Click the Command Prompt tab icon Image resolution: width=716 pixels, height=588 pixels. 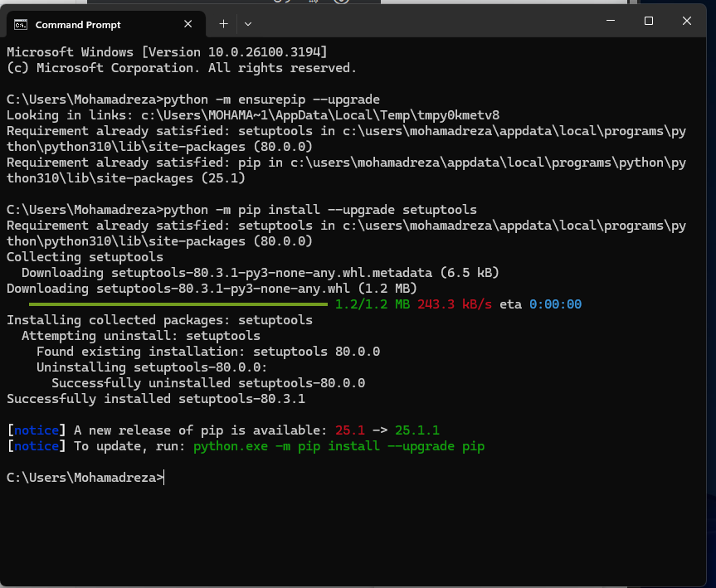coord(22,25)
